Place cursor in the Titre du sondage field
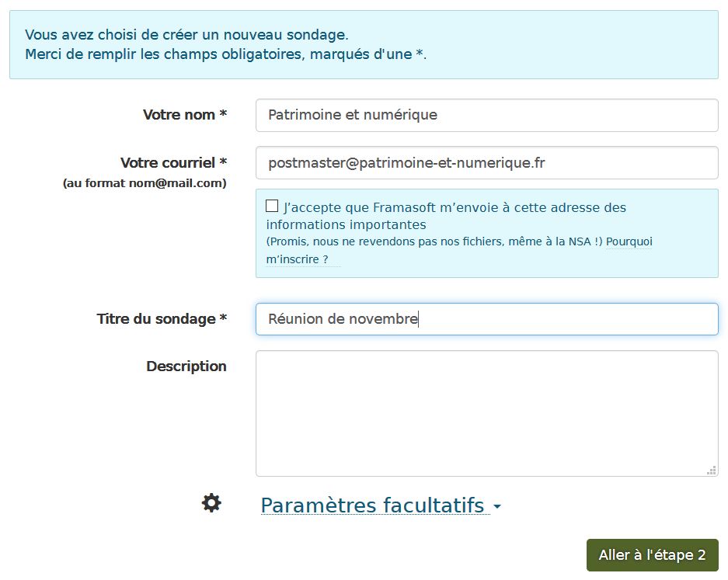This screenshot has height=580, width=728. tap(487, 319)
